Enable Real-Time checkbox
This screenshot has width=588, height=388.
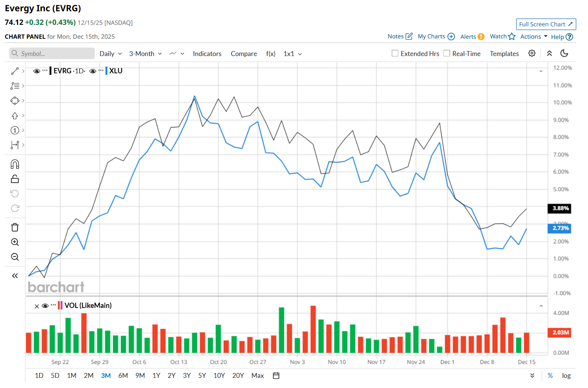click(x=446, y=53)
